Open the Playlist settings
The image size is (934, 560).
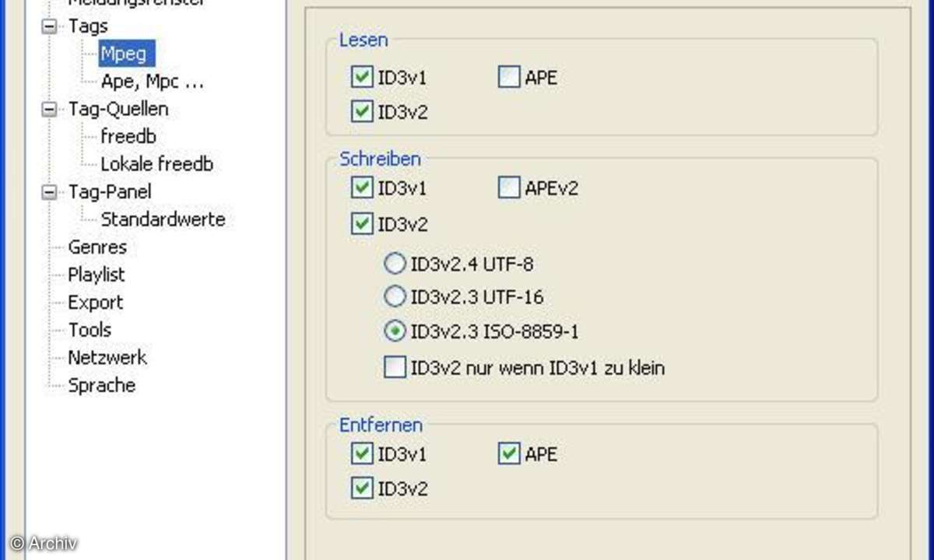point(97,275)
